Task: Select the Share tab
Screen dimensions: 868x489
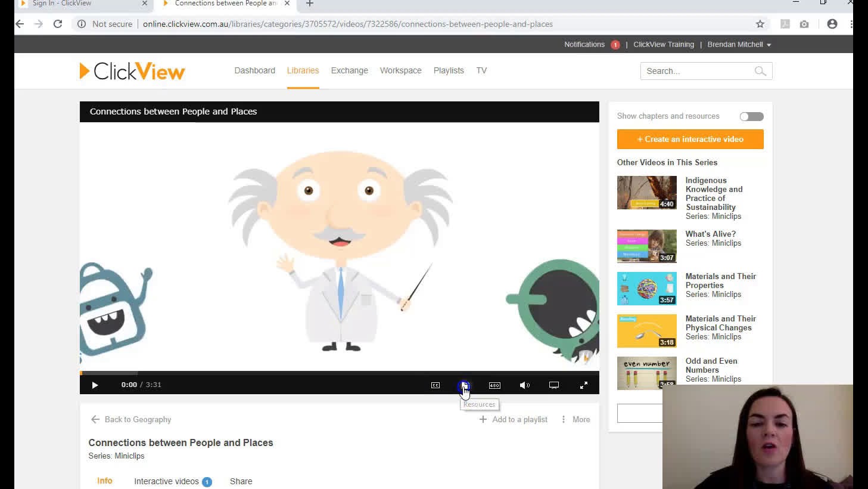Action: [x=241, y=481]
